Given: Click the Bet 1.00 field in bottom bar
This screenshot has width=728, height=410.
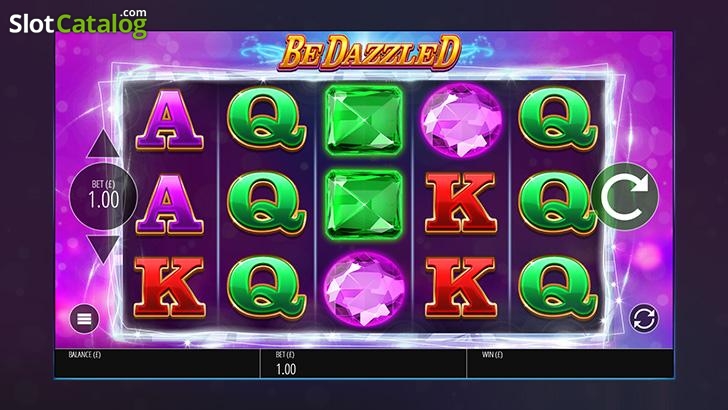Looking at the screenshot, I should click(x=363, y=363).
